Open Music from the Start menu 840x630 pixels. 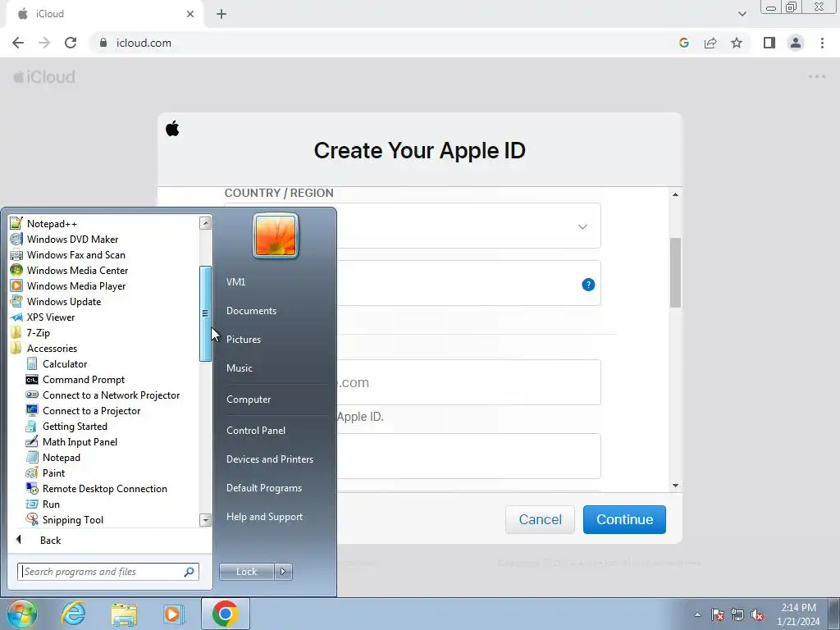pos(239,368)
